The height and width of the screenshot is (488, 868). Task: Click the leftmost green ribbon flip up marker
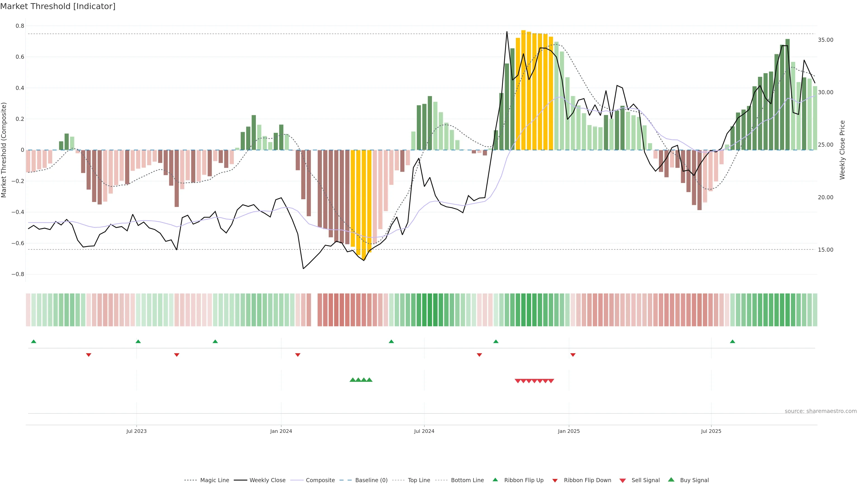(x=34, y=342)
